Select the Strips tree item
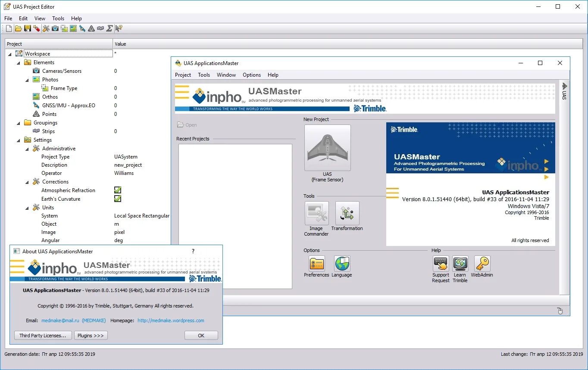Screen dimensions: 588x370 tap(48, 131)
